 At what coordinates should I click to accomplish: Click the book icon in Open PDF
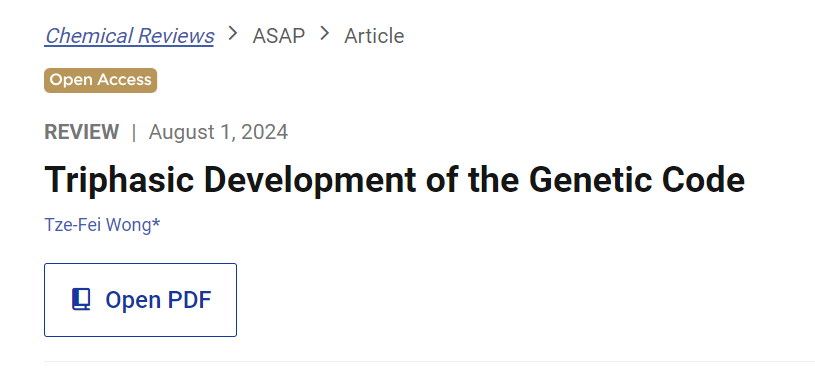[x=81, y=300]
